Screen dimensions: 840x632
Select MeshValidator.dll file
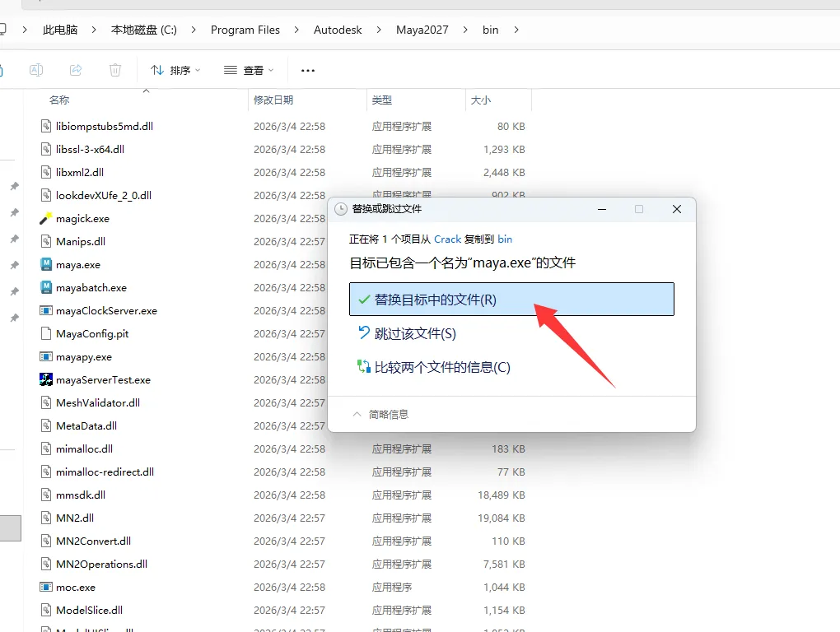point(98,402)
